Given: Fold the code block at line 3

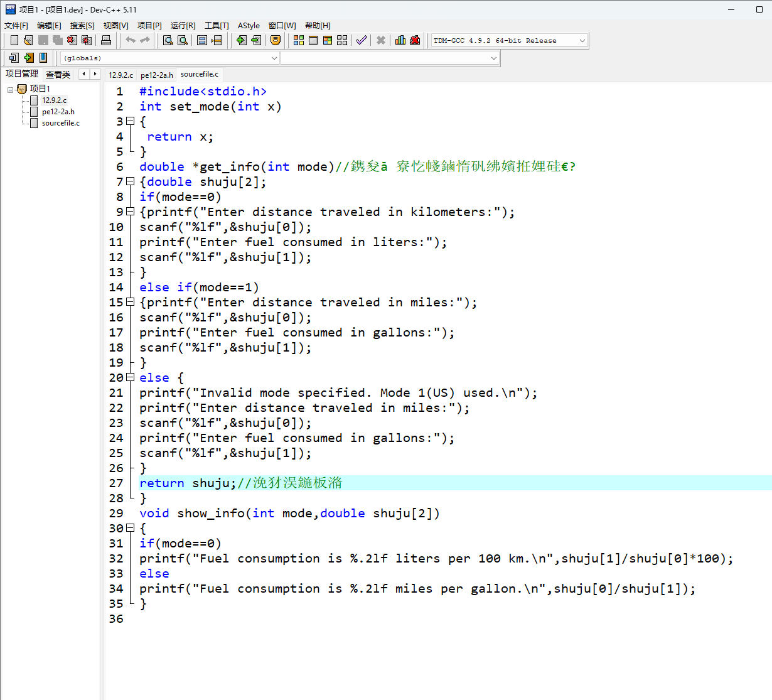Looking at the screenshot, I should pyautogui.click(x=130, y=121).
